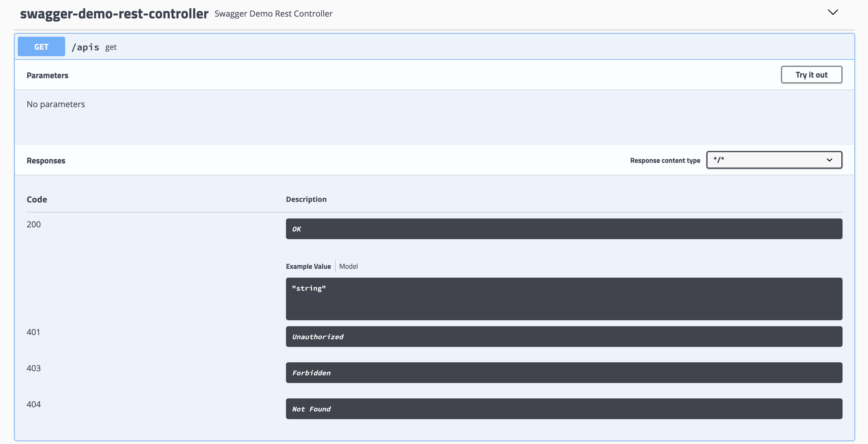Viewport: 868px width, 444px height.
Task: Click the /apis endpoint path
Action: pos(85,47)
